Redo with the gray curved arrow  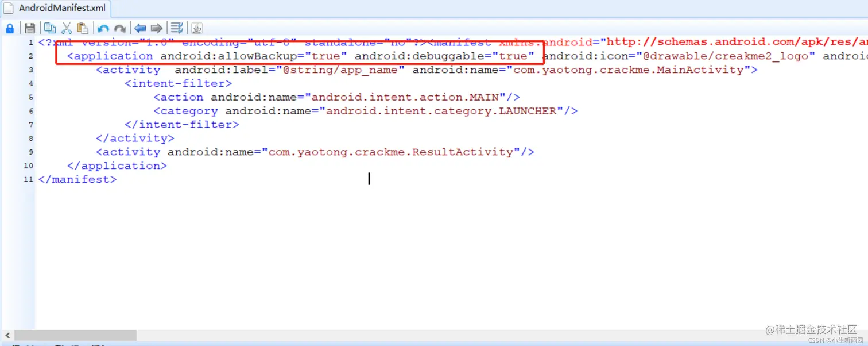click(x=120, y=28)
